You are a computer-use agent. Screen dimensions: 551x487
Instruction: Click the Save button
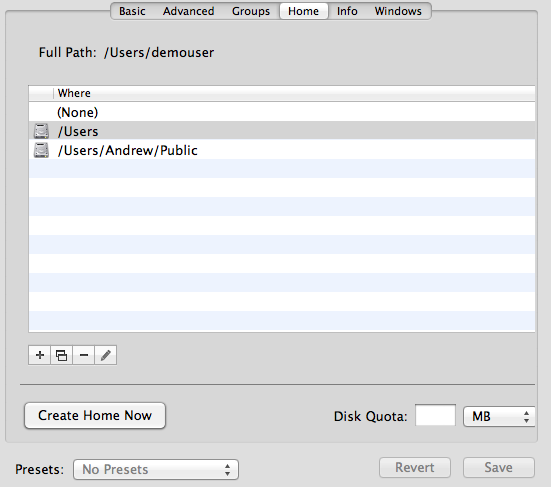tap(499, 467)
